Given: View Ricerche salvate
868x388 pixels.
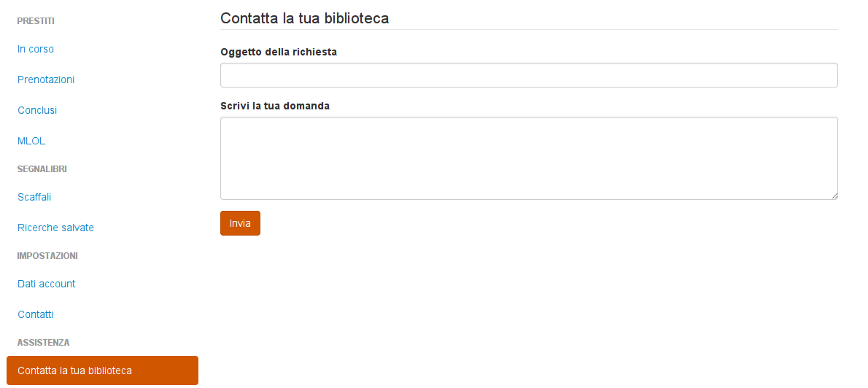Looking at the screenshot, I should click(55, 228).
